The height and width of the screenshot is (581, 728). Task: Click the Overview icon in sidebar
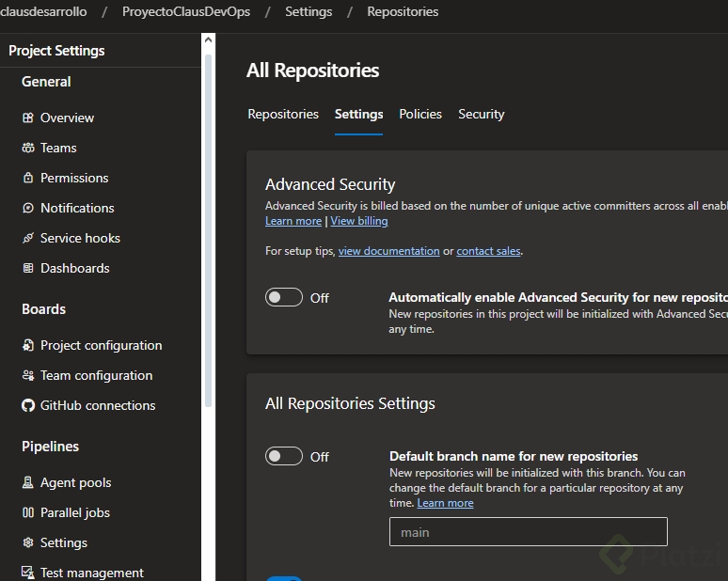coord(28,118)
